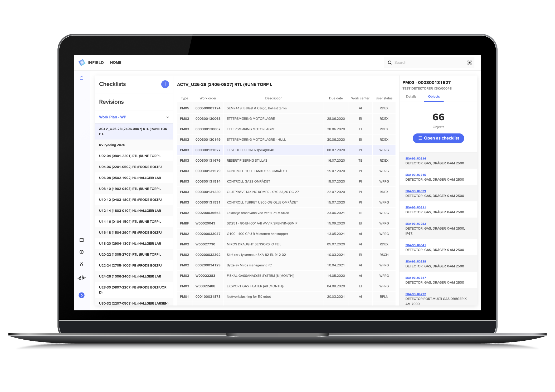
Task: Open the help question mark icon
Action: point(82,252)
